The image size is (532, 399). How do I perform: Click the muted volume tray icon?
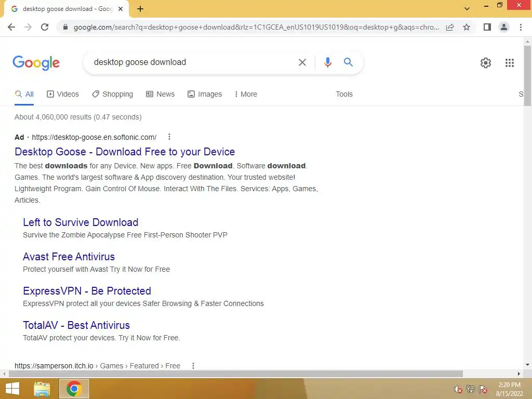[458, 389]
